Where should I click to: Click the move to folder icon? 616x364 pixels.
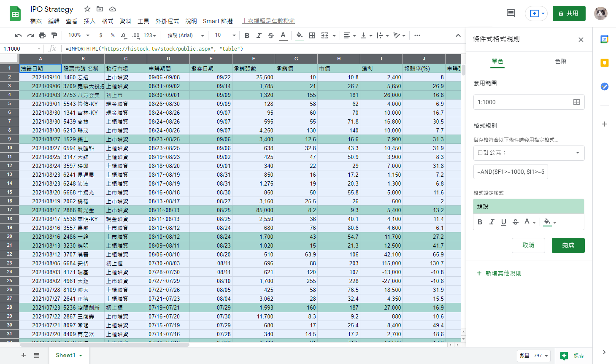click(x=100, y=9)
